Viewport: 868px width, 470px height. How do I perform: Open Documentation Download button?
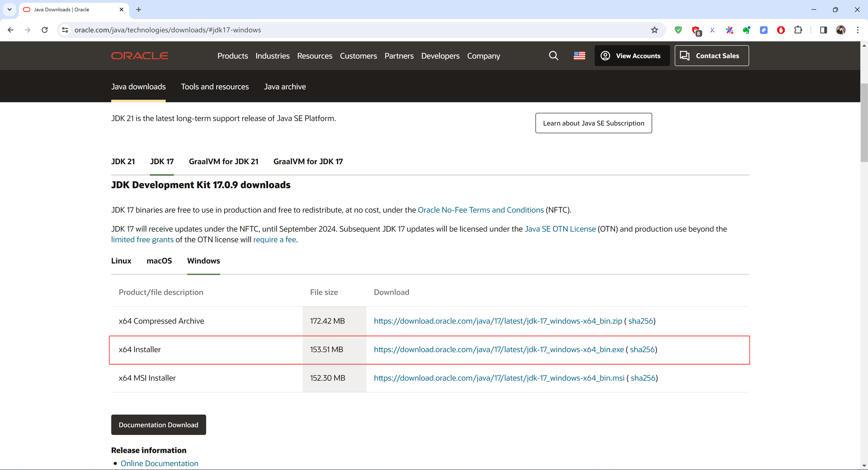click(x=158, y=424)
